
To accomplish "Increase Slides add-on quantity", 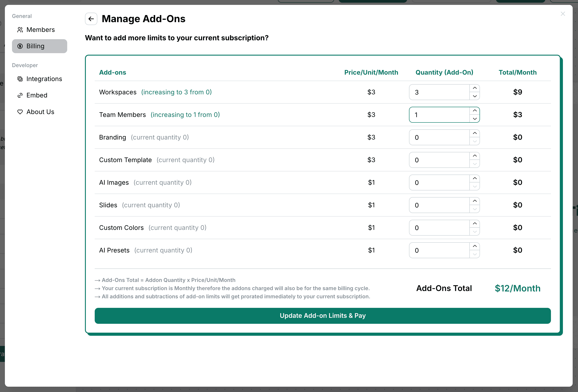I will pyautogui.click(x=475, y=201).
